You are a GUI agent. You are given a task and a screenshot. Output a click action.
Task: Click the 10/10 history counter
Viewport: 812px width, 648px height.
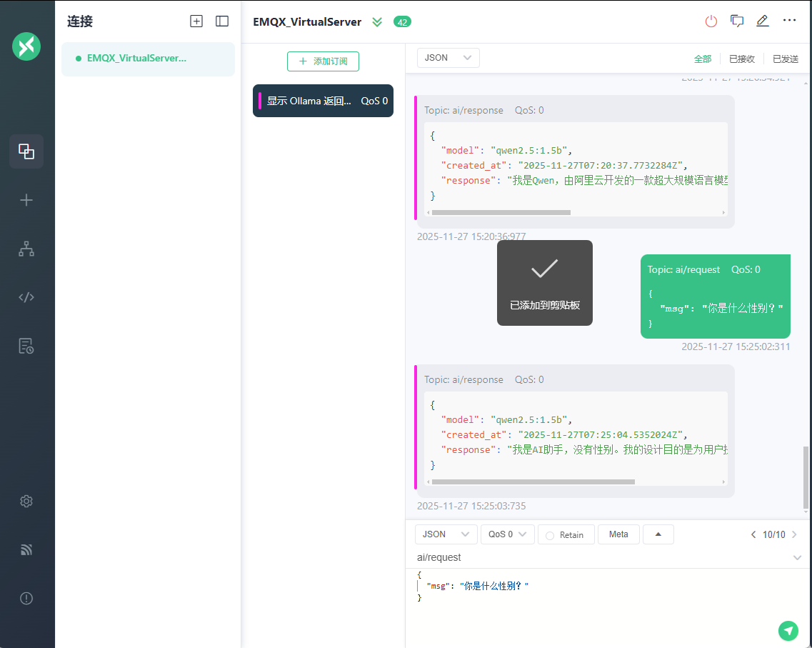[x=773, y=534]
